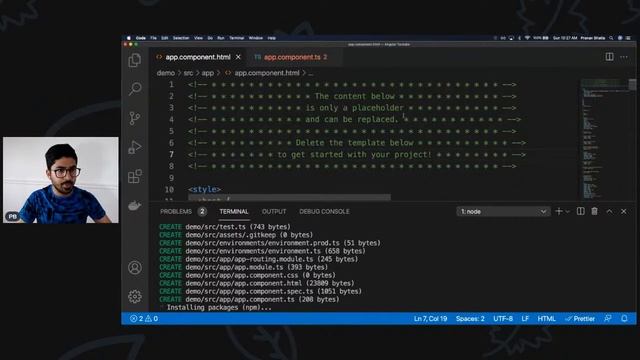Open Wi-Fi status in menu bar
Image resolution: width=640 pixels, height=360 pixels.
[527, 38]
